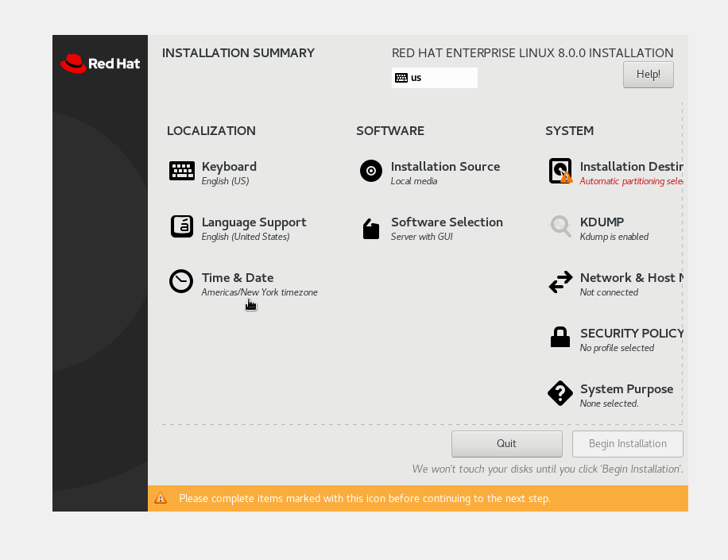
Task: Click the KDUMP magnifier icon
Action: pyautogui.click(x=560, y=226)
